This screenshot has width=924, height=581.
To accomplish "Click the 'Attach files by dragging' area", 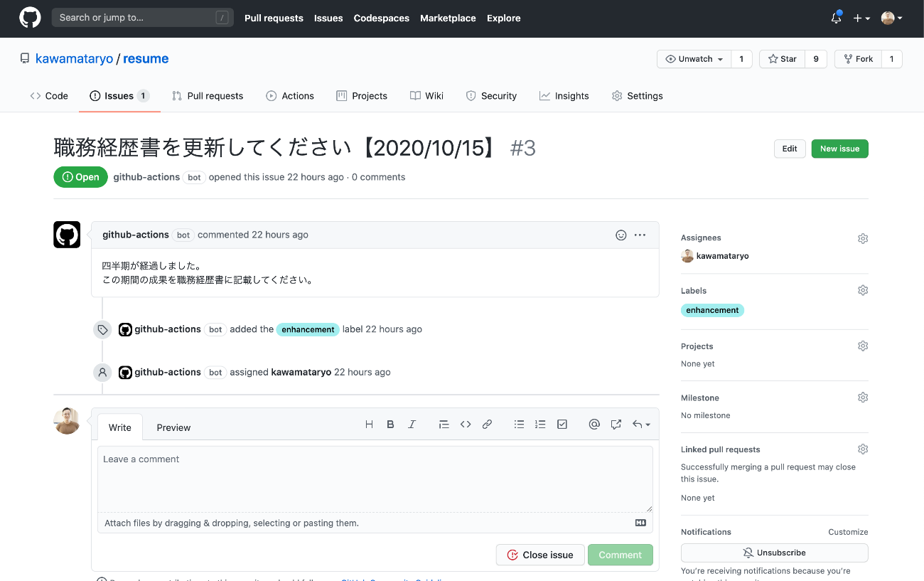I will [375, 523].
